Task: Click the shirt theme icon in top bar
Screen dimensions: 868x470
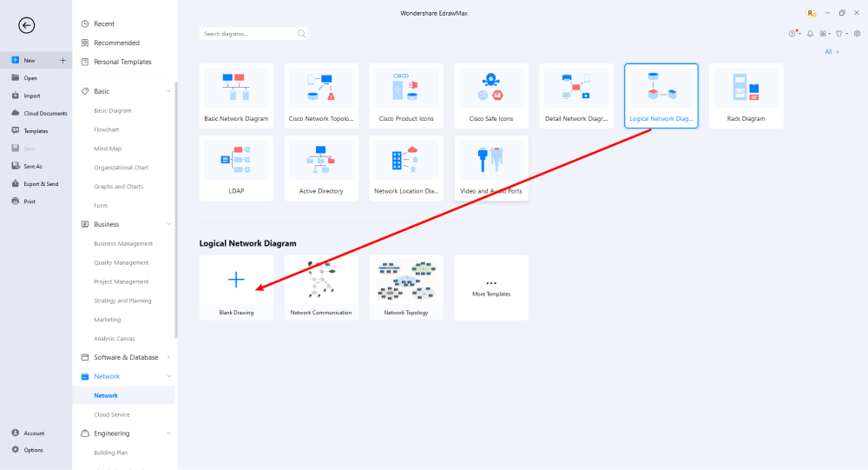Action: (839, 34)
